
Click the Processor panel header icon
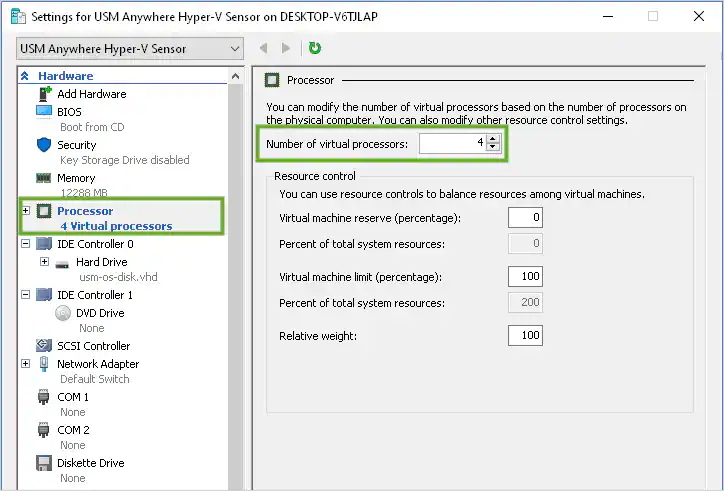272,80
